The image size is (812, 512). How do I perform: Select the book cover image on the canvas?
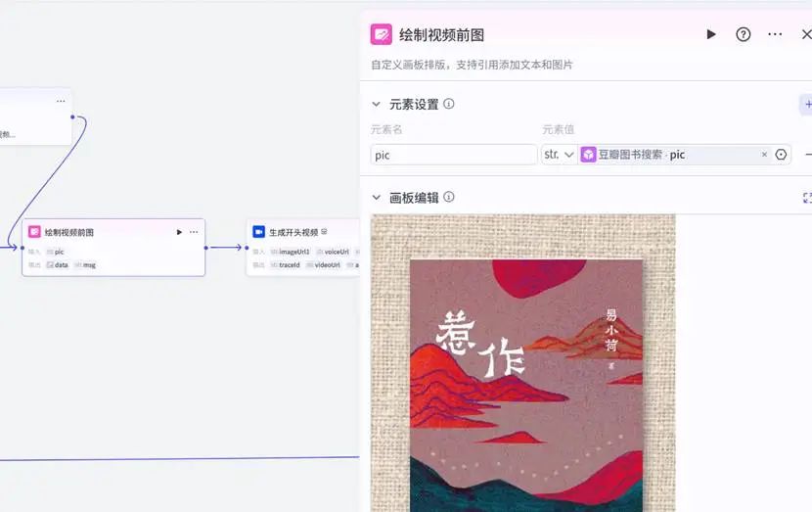tap(526, 385)
